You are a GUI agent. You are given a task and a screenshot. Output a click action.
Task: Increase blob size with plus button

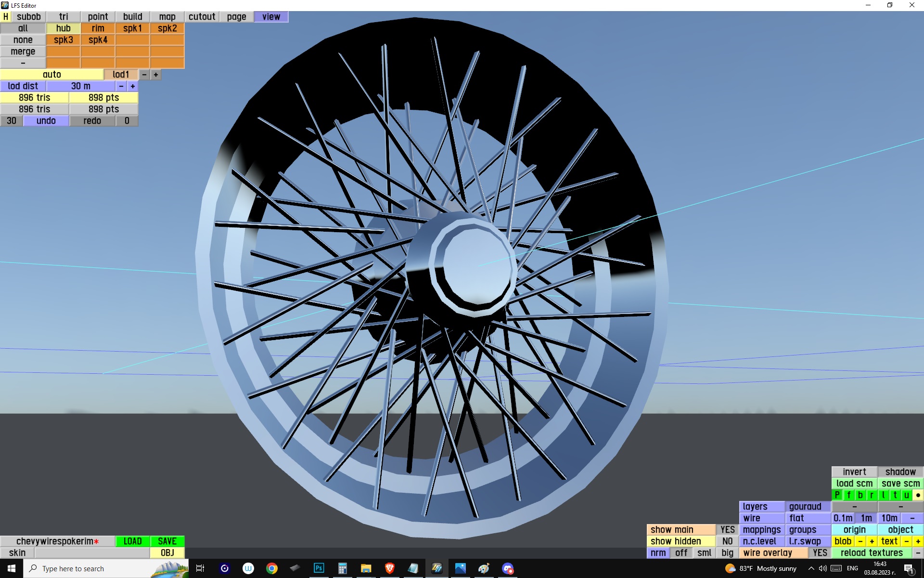pyautogui.click(x=872, y=541)
